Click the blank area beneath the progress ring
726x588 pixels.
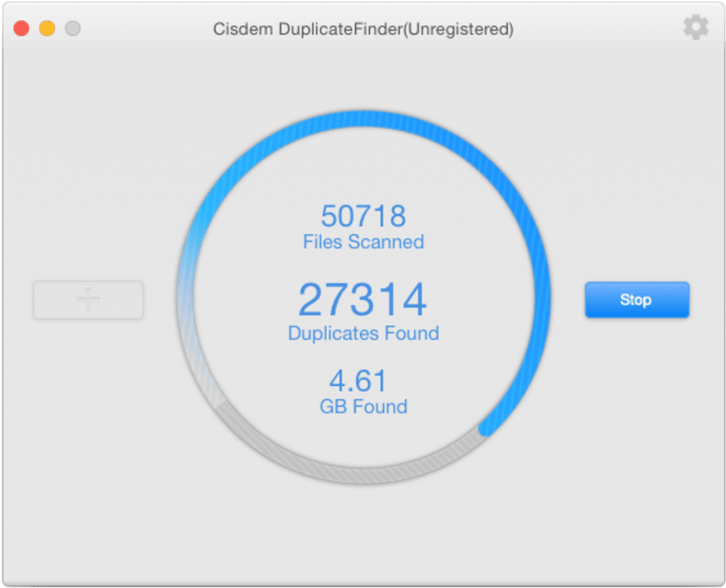click(363, 533)
